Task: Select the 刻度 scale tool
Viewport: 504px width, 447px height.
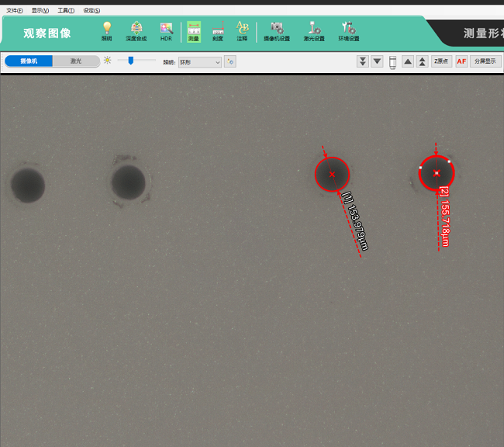Action: click(218, 32)
